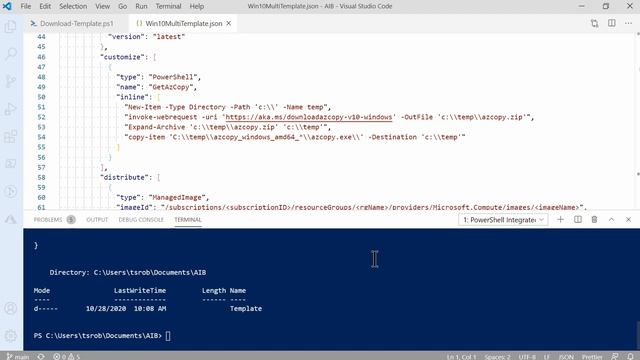Click the Open Changes icon in editor toolbar

tap(595, 23)
